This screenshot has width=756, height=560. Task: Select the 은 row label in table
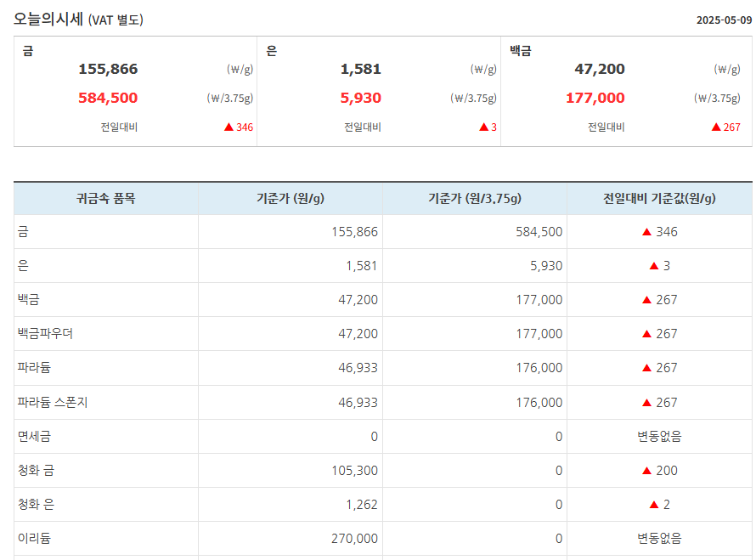click(x=23, y=265)
